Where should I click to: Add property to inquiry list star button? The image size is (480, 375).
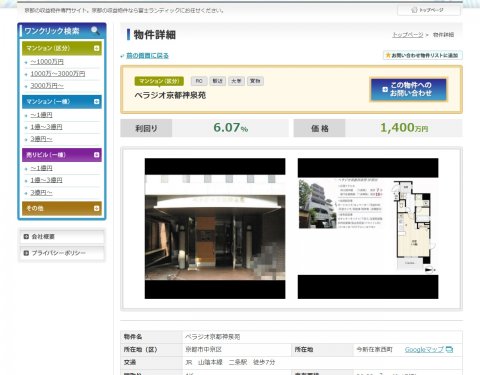pyautogui.click(x=422, y=55)
